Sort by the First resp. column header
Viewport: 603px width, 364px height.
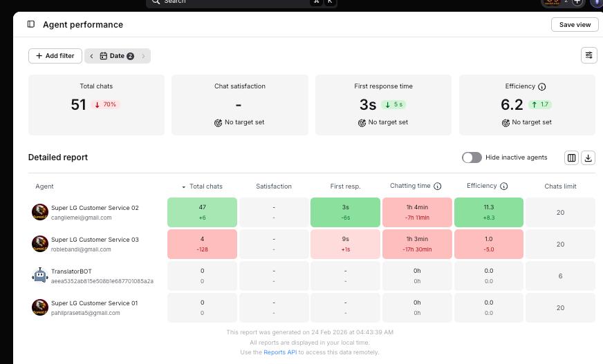[345, 186]
